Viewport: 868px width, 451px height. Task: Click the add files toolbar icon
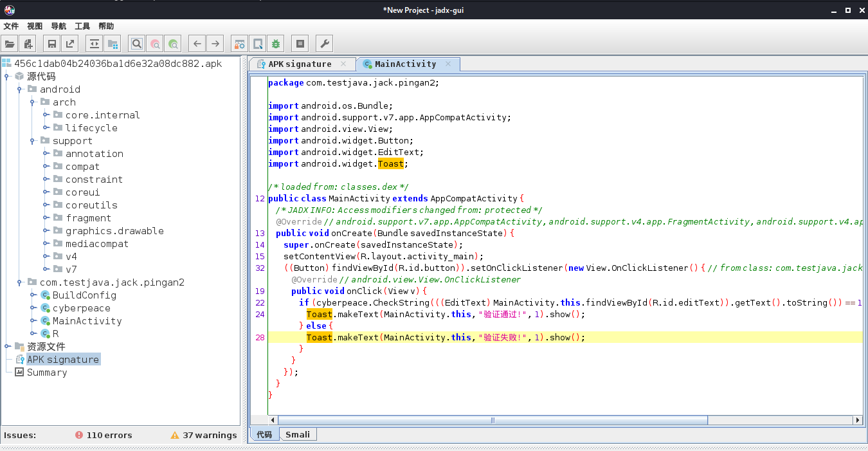28,44
